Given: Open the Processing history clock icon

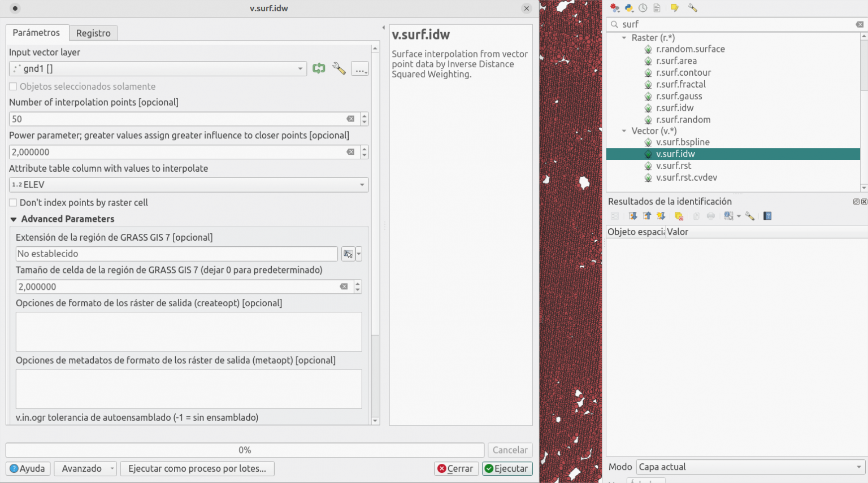Looking at the screenshot, I should 643,8.
